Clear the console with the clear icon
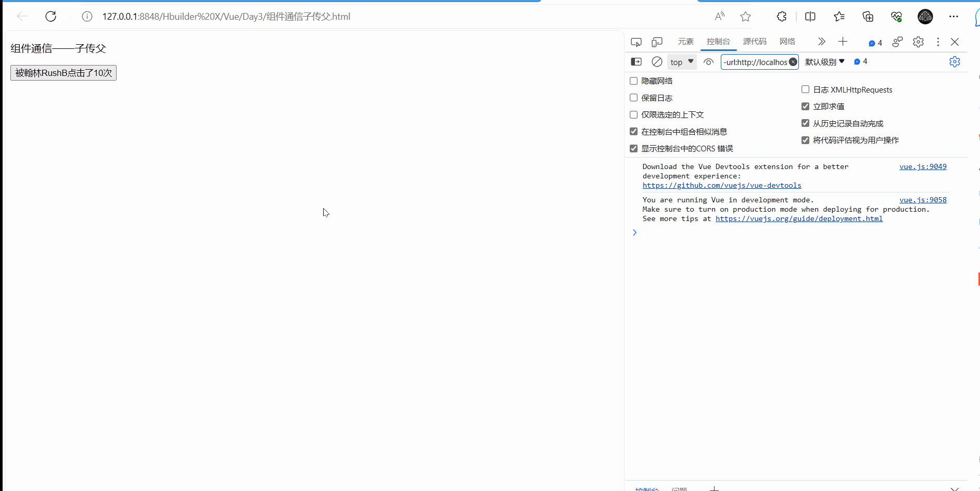Image resolution: width=980 pixels, height=491 pixels. pyautogui.click(x=657, y=62)
